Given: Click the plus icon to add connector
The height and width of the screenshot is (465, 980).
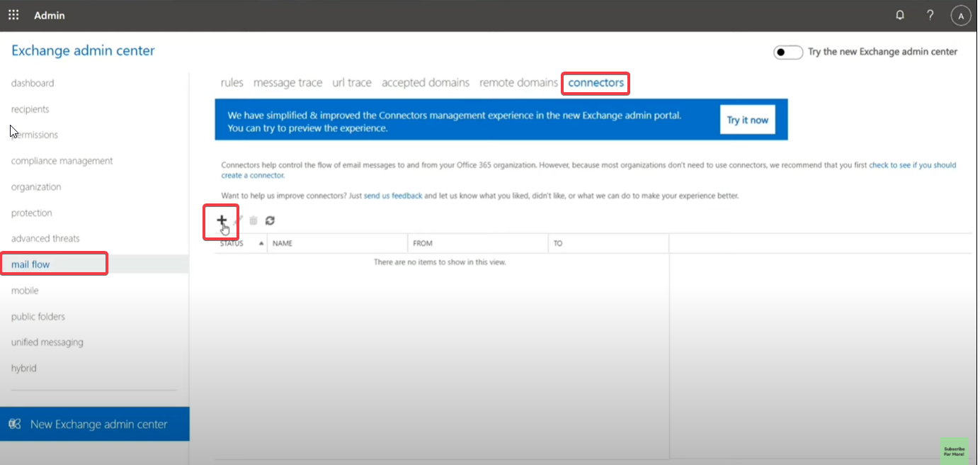Looking at the screenshot, I should tap(222, 220).
